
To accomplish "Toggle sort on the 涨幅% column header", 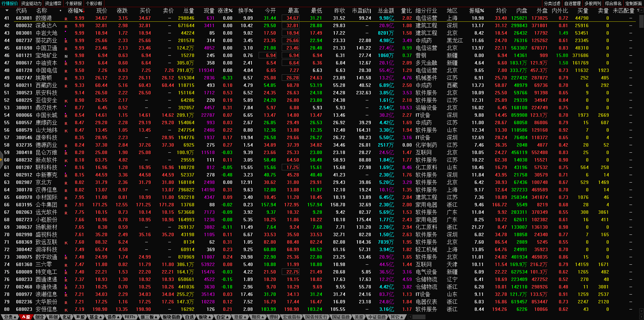I will [75, 11].
